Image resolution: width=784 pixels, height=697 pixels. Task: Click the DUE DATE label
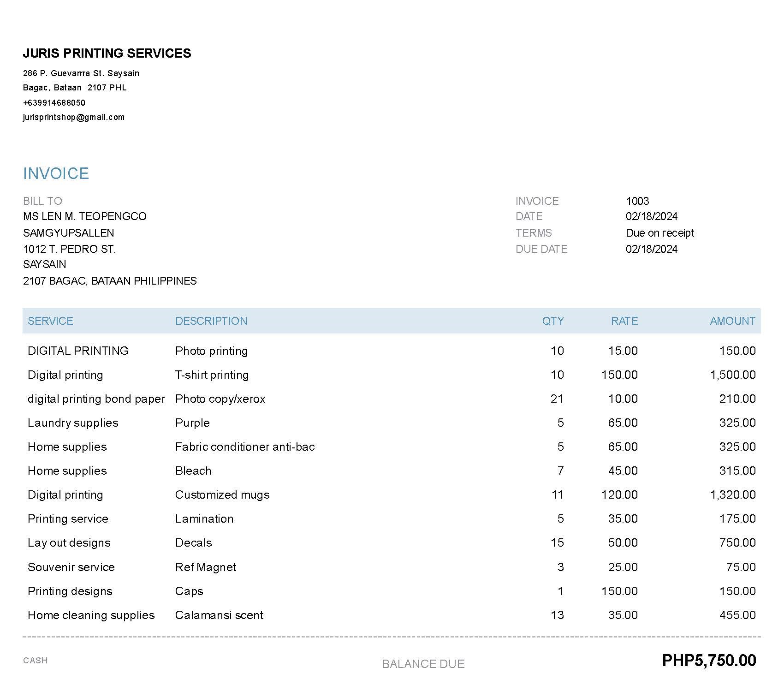click(541, 249)
